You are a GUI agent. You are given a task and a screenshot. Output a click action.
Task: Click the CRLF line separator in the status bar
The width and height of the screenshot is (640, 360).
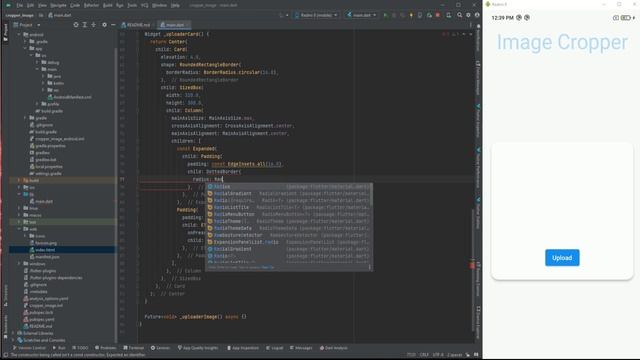(424, 355)
